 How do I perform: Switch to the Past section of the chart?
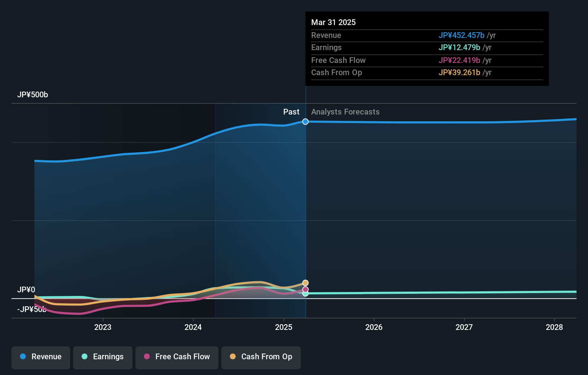pos(291,112)
